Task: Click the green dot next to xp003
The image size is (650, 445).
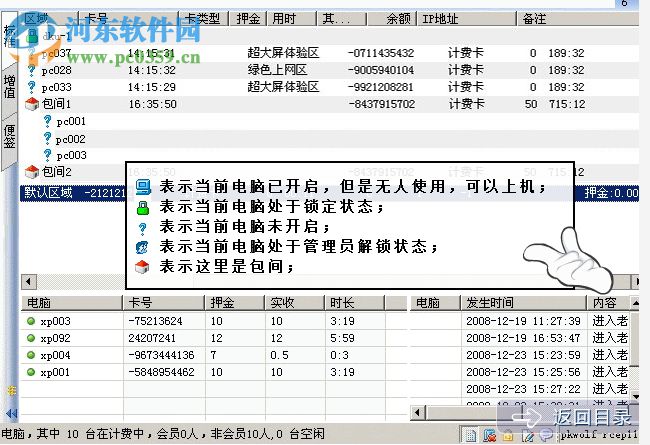Action: 31,321
